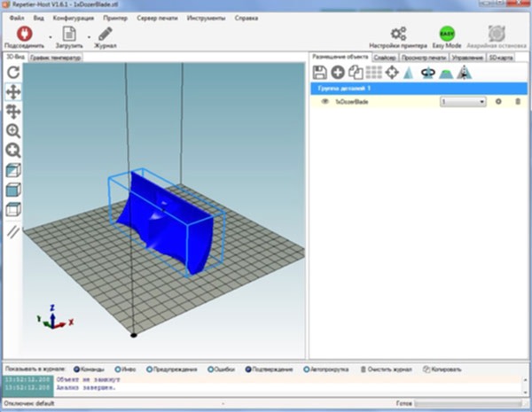Viewport: 532px width, 412px height.
Task: Add object with the plus icon
Action: [338, 73]
